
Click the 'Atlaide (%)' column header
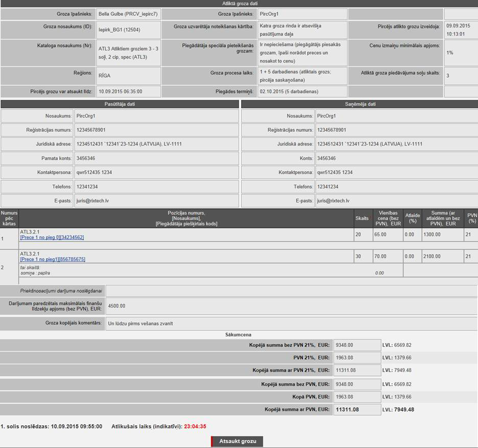[413, 218]
